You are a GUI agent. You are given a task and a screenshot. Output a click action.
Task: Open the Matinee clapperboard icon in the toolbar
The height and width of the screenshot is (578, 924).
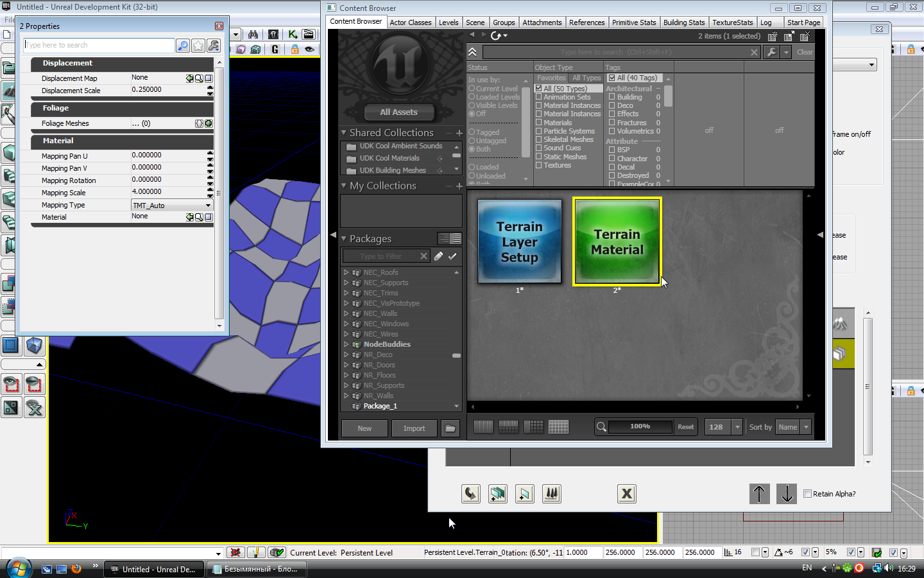309,34
